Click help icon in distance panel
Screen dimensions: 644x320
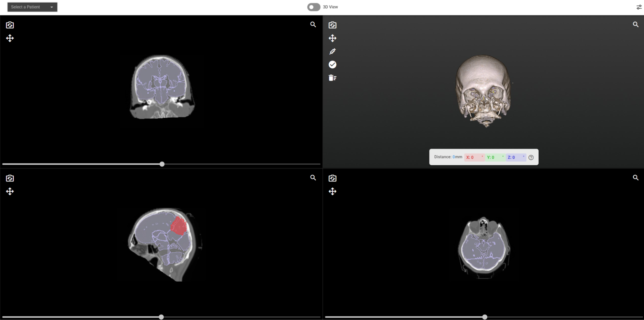[531, 158]
